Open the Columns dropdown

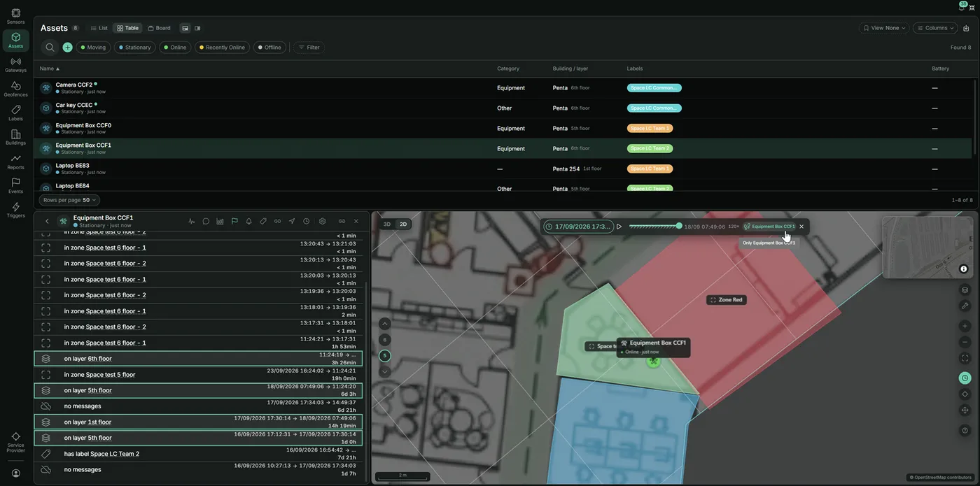[935, 28]
